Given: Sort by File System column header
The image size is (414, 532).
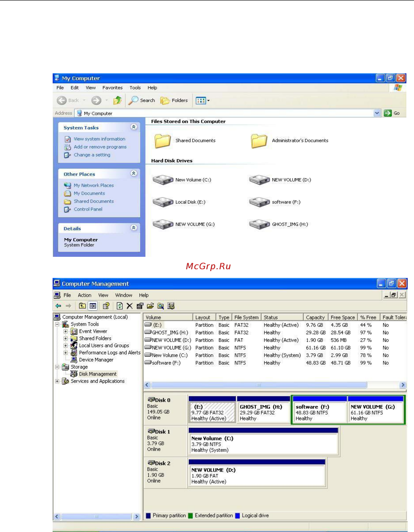Looking at the screenshot, I should click(x=246, y=317).
